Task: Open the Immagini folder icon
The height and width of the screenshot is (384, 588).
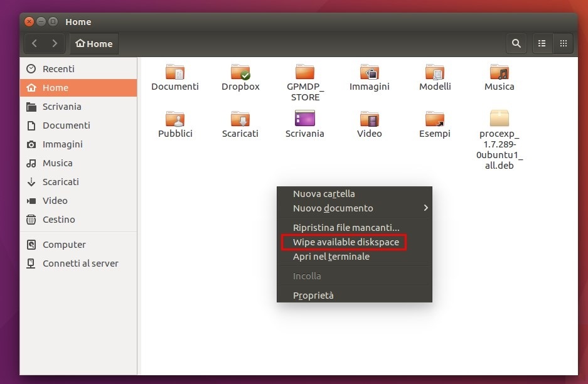Action: tap(370, 72)
